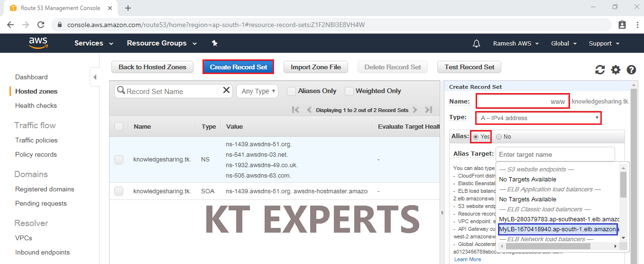Go to last page of record sets

[x=428, y=110]
